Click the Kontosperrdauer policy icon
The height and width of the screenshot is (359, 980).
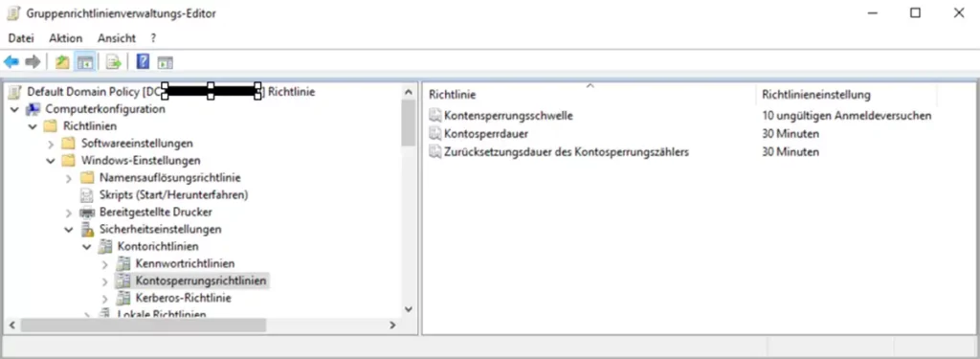coord(435,134)
